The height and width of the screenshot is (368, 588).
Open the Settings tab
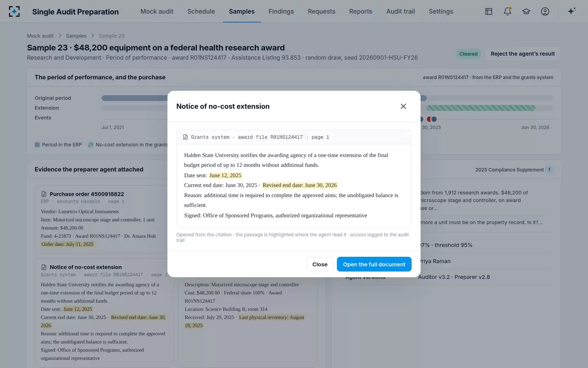tap(441, 11)
